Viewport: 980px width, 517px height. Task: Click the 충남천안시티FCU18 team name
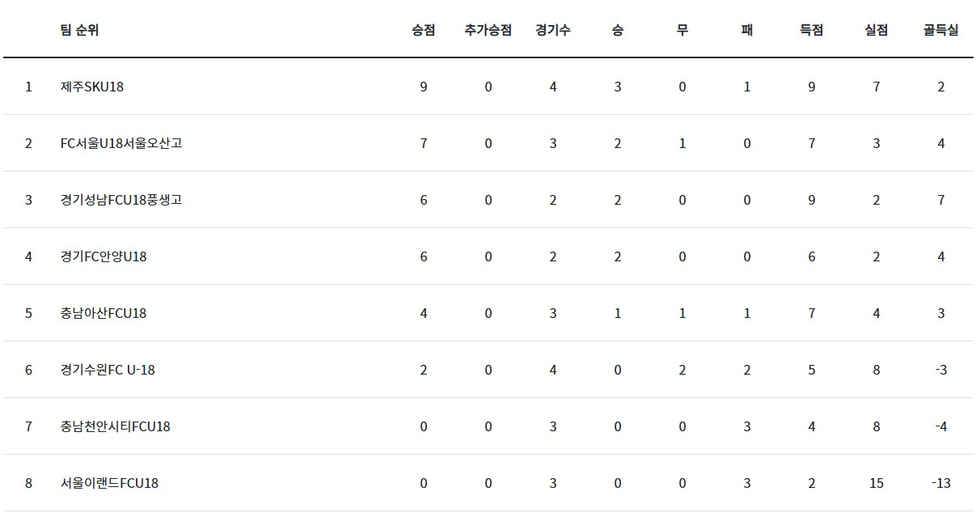[x=115, y=426]
